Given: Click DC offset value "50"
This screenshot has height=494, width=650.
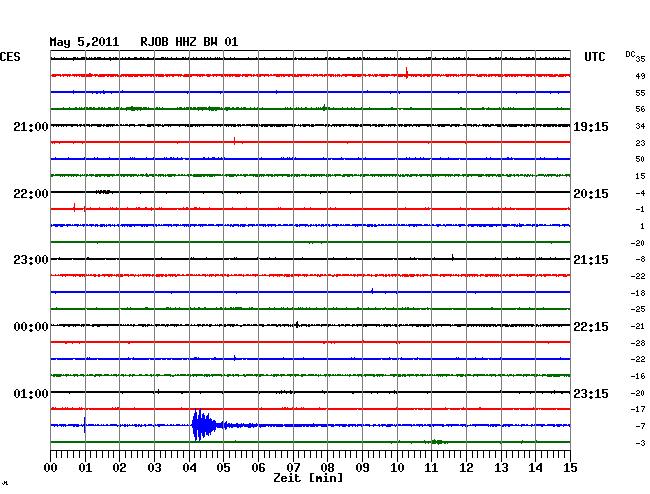Looking at the screenshot, I should pyautogui.click(x=640, y=159).
